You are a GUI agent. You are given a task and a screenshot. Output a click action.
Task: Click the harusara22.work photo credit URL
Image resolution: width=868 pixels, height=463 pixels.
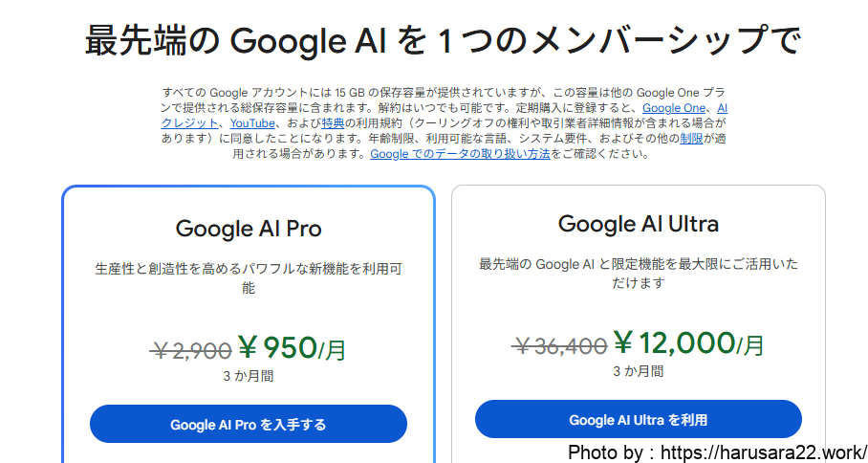(x=763, y=452)
